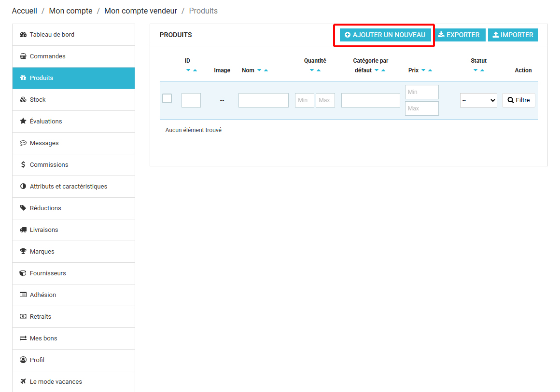
Task: Click the Commandes basket icon
Action: (23, 56)
